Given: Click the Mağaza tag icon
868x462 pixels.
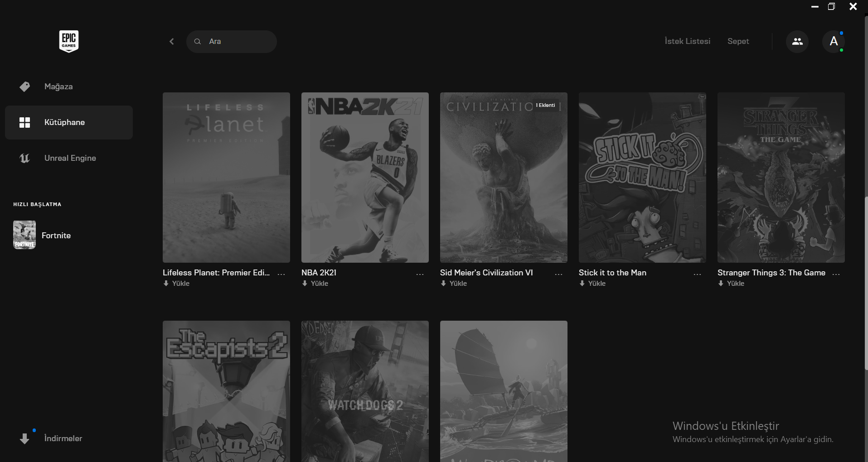Looking at the screenshot, I should point(25,87).
